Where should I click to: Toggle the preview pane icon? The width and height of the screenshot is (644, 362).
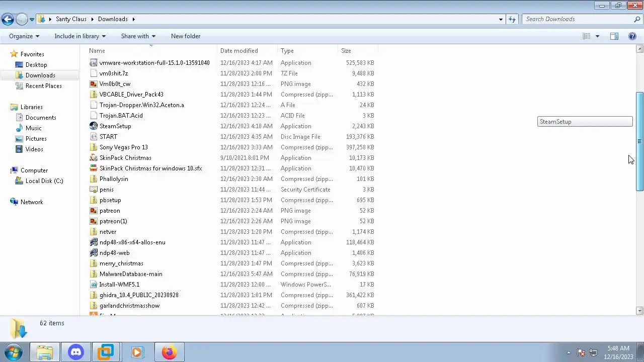tap(614, 36)
